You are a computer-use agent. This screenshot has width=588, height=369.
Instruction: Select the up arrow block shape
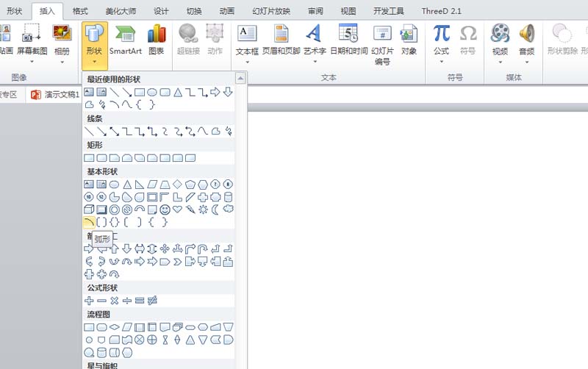pyautogui.click(x=115, y=248)
